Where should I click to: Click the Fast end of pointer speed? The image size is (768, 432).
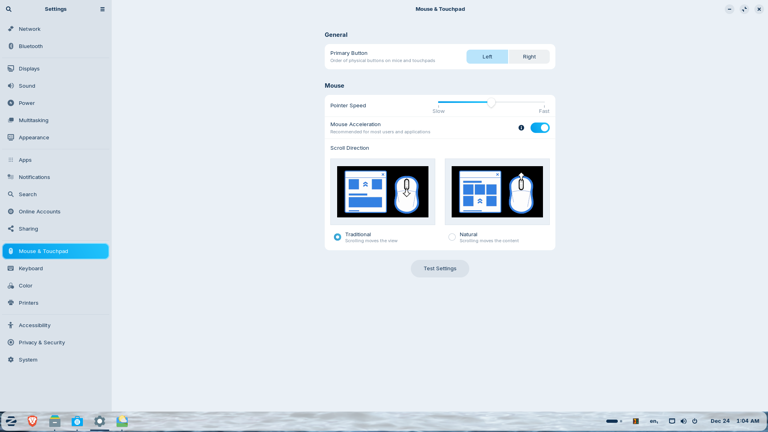pyautogui.click(x=544, y=111)
